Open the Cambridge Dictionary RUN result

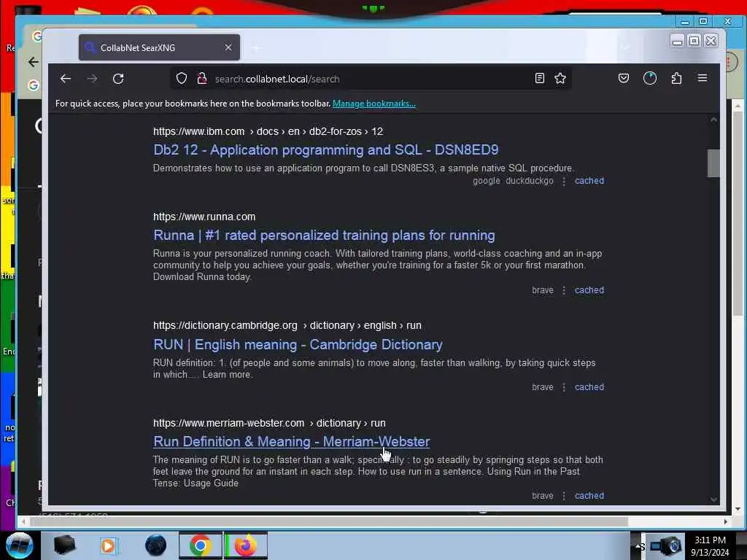pyautogui.click(x=298, y=344)
